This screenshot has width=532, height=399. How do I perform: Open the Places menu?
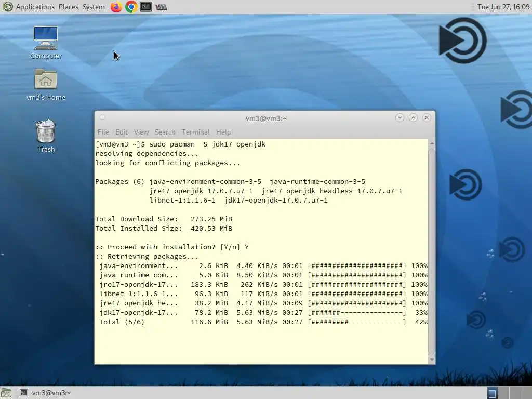click(x=69, y=7)
